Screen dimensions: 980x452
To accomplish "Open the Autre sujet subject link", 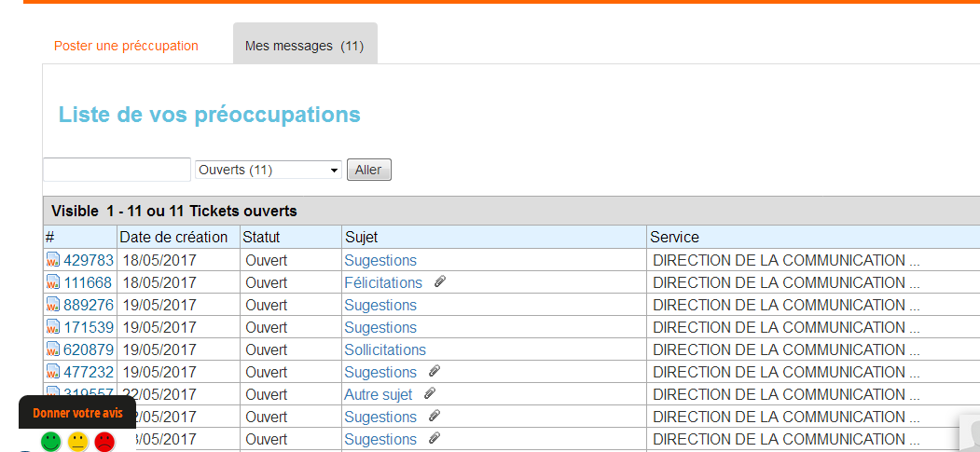I will coord(378,394).
